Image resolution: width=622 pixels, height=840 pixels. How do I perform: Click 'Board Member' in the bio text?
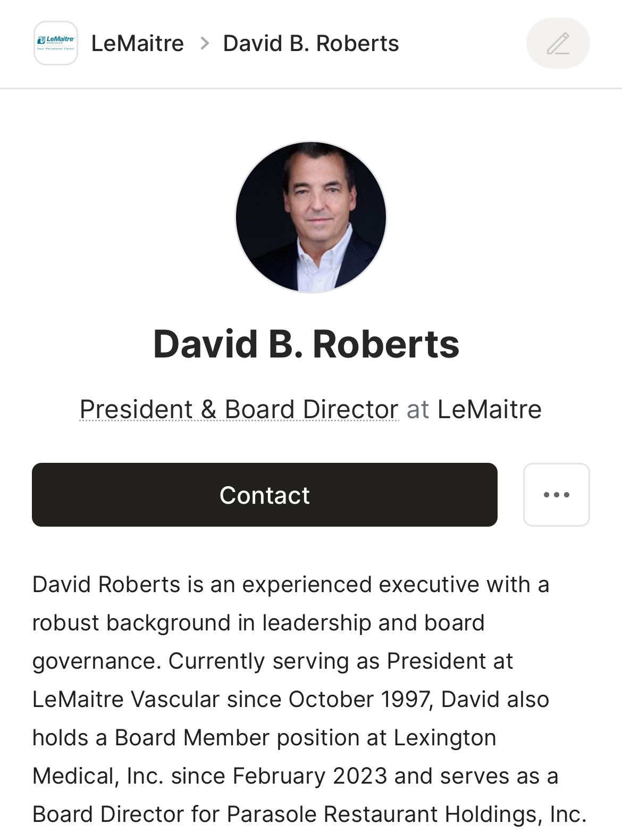(x=192, y=737)
